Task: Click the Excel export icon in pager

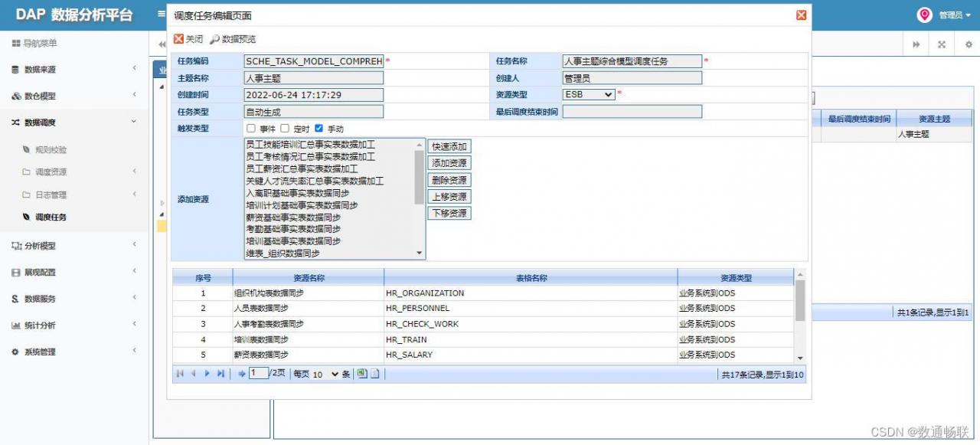Action: pyautogui.click(x=363, y=374)
